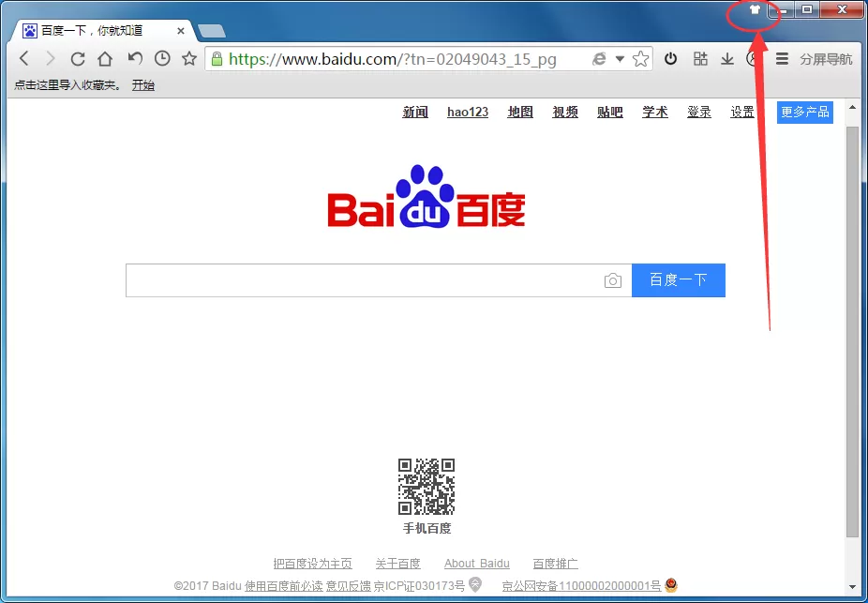Click the 手机百度 QR code
Screen dimensions: 868x603
point(427,487)
